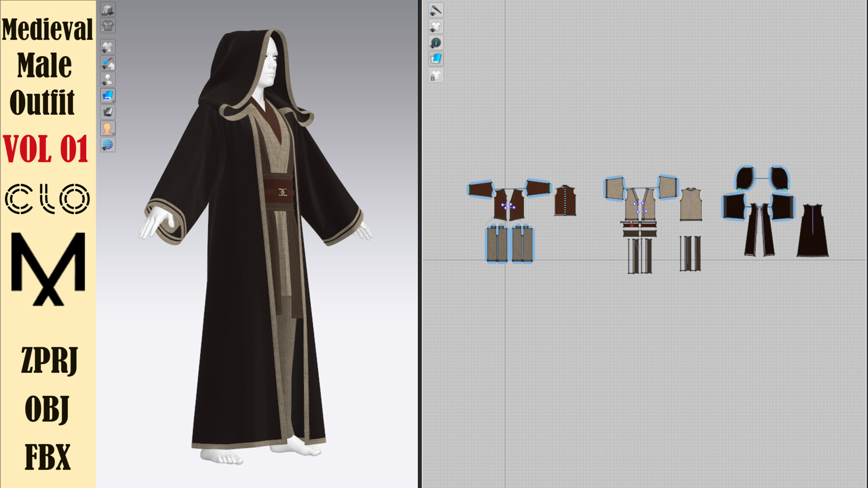Image resolution: width=868 pixels, height=488 pixels.
Task: Select brown right sleeve pattern piece
Action: pos(538,187)
